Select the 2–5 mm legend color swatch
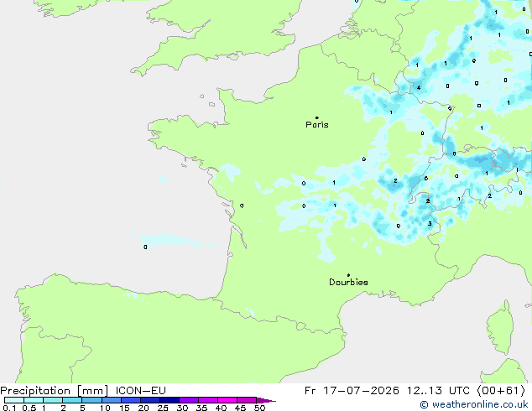 point(72,400)
